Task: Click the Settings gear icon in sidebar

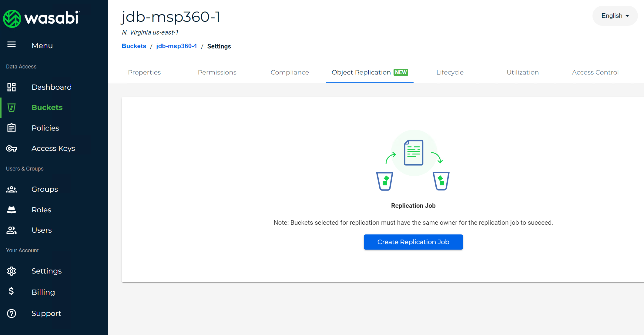Action: (x=12, y=271)
